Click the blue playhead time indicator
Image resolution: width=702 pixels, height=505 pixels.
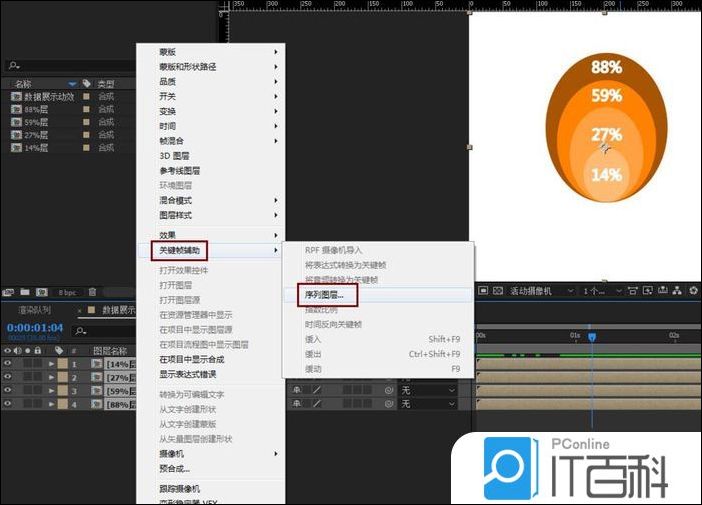592,337
